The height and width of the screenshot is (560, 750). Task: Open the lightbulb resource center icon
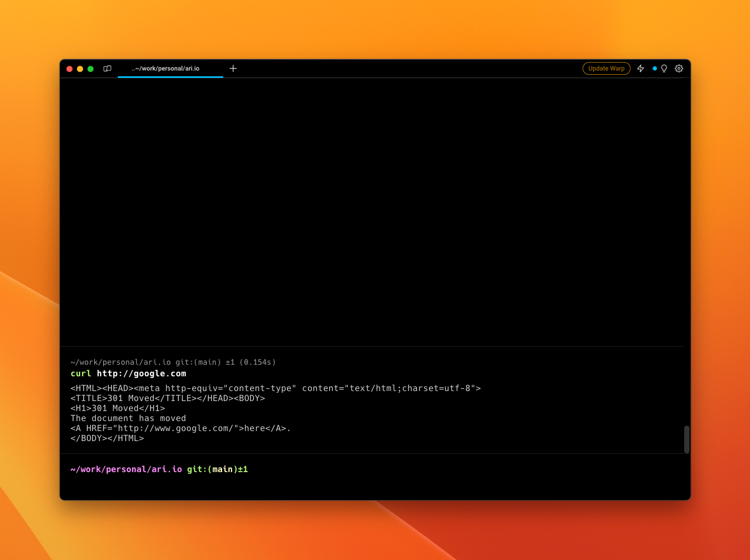(664, 68)
